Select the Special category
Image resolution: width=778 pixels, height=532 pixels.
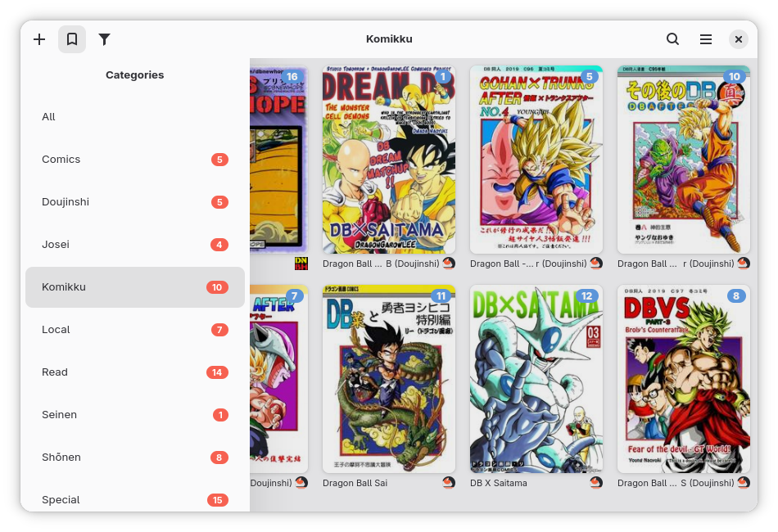(x=135, y=498)
